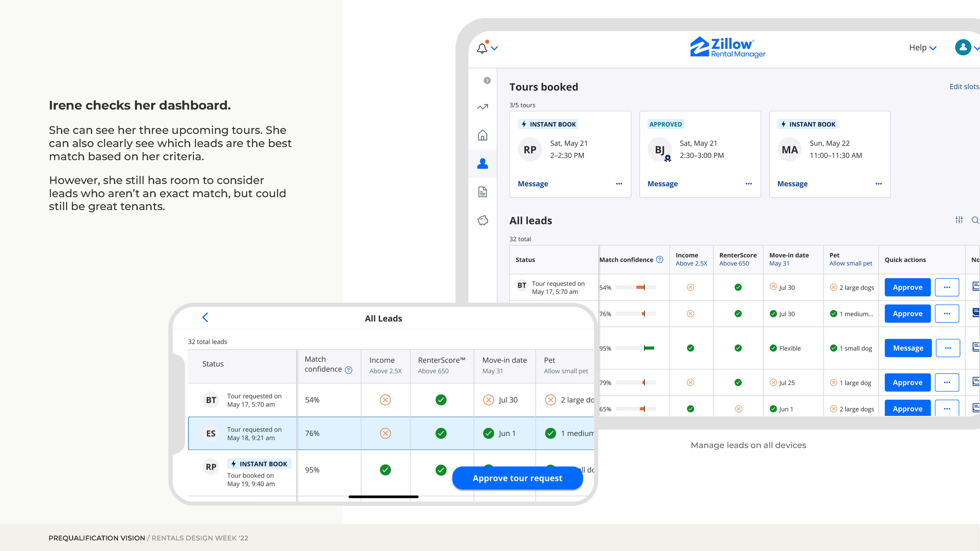Approve the 54% match BT lead

tap(907, 287)
